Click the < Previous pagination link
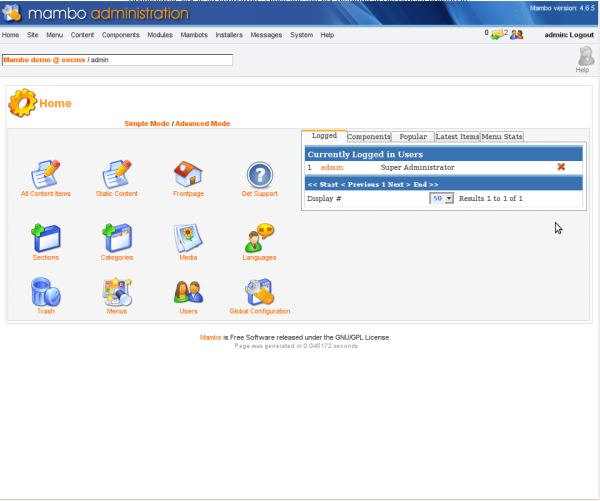This screenshot has height=501, width=600. pyautogui.click(x=360, y=184)
